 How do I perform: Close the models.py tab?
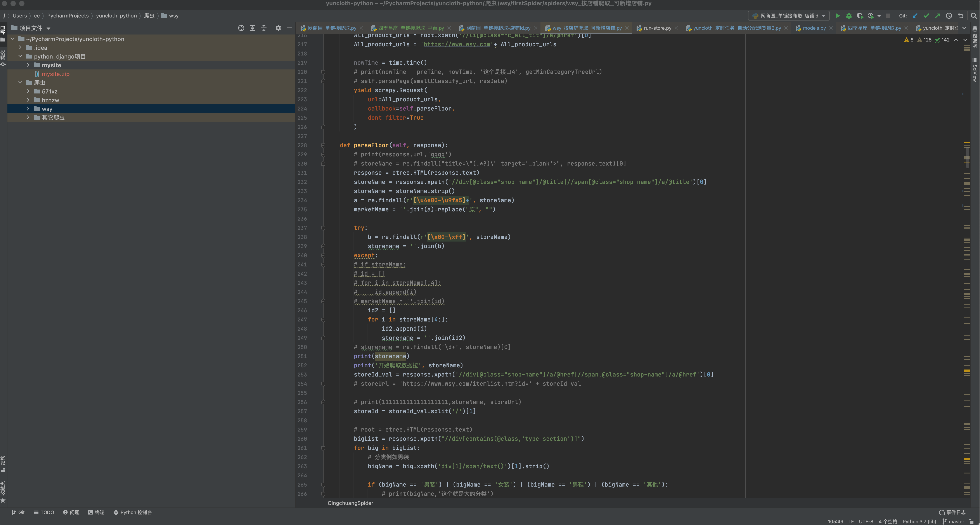coord(831,28)
